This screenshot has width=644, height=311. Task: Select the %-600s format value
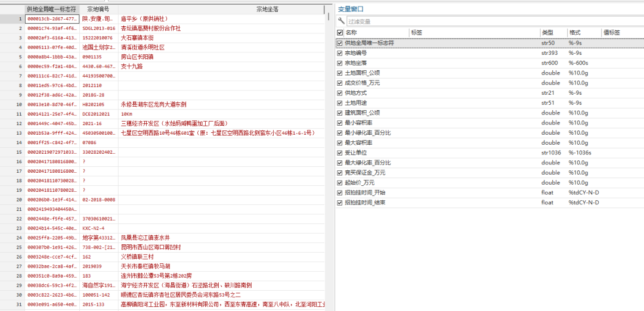click(578, 63)
